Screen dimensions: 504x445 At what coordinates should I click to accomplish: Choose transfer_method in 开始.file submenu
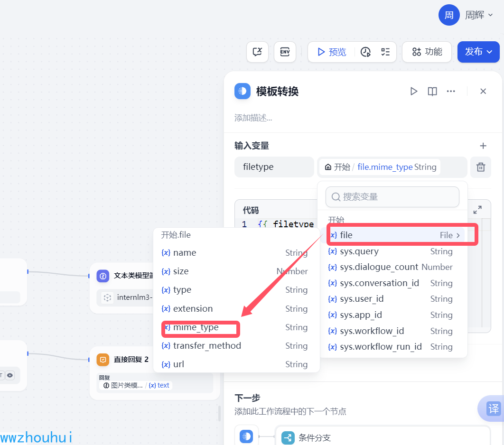235,346
